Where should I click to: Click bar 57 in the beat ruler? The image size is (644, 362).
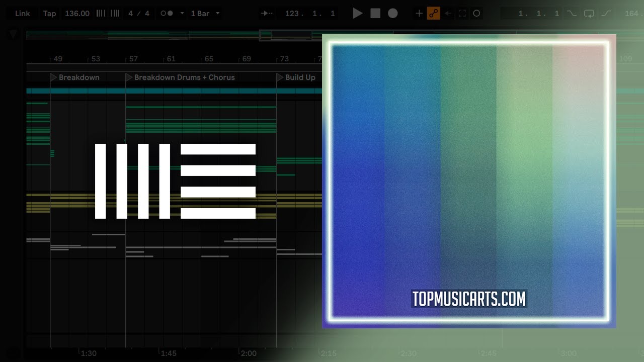[133, 59]
